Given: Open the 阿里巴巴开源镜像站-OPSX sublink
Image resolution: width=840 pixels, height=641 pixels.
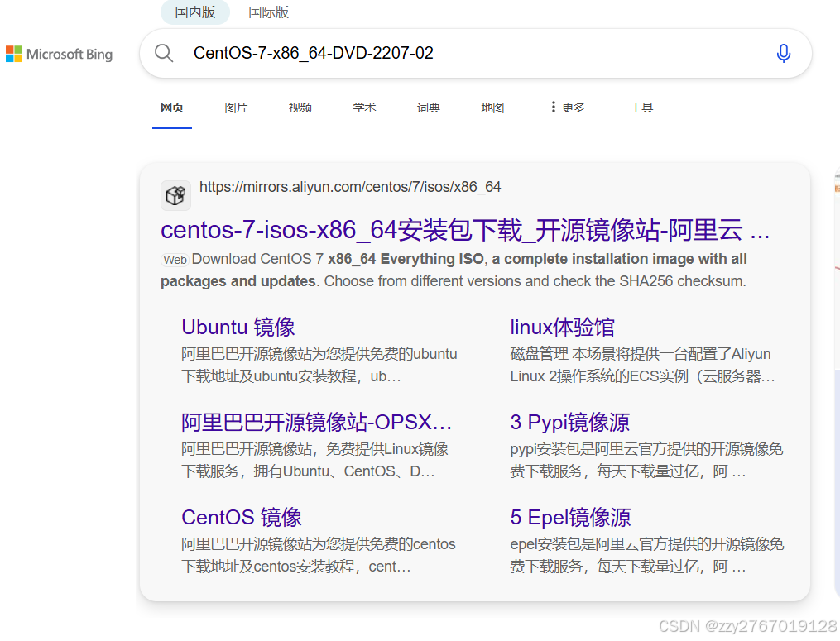Looking at the screenshot, I should tap(317, 423).
